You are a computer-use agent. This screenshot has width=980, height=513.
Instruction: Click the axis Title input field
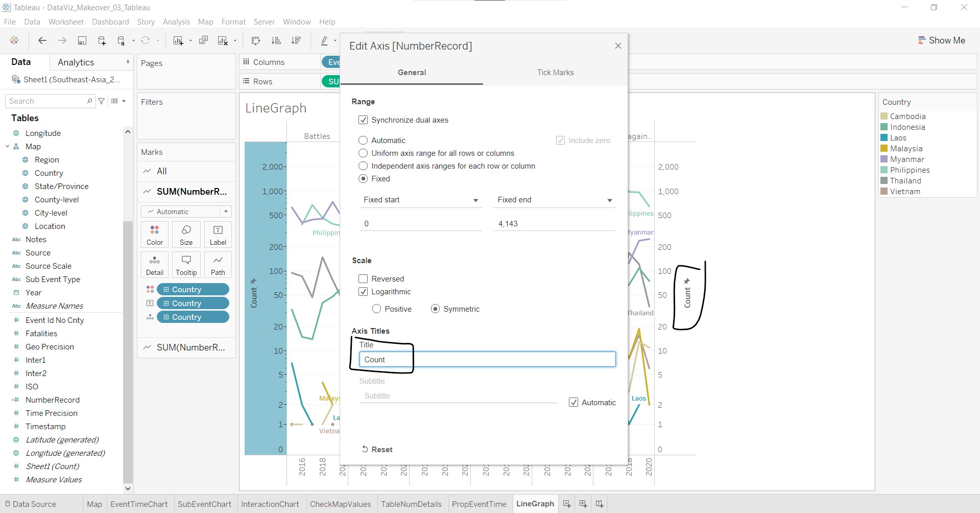(x=487, y=360)
